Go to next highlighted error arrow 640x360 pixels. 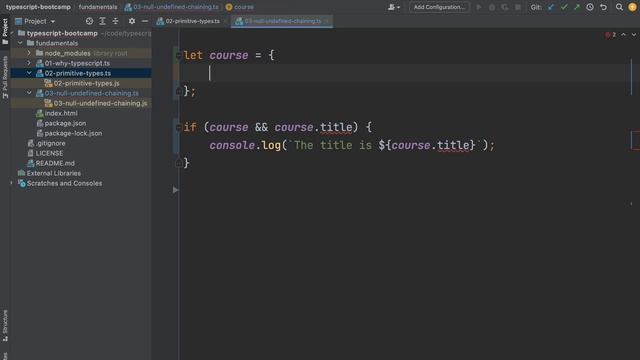pyautogui.click(x=633, y=35)
